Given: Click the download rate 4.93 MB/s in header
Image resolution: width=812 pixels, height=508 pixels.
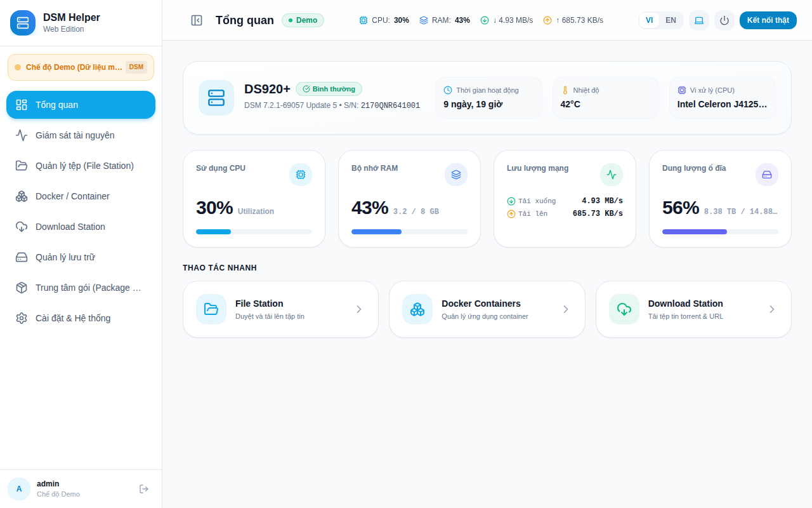Looking at the screenshot, I should [x=513, y=20].
